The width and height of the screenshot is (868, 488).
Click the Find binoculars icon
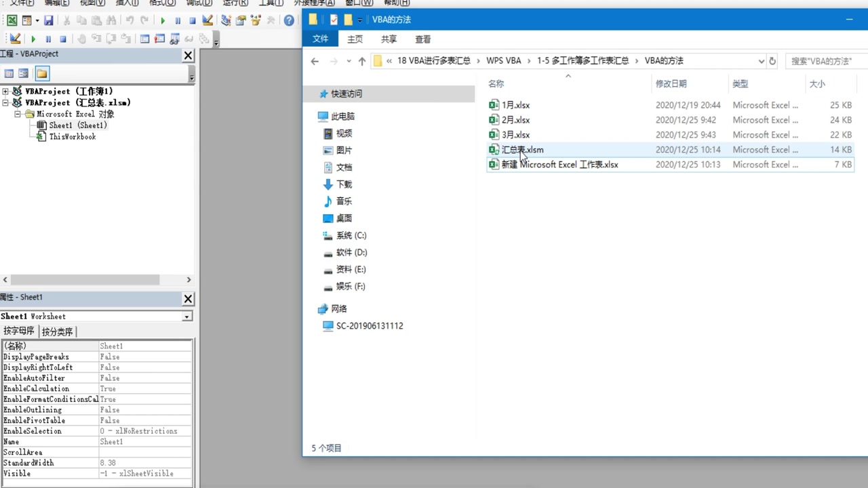coord(111,21)
